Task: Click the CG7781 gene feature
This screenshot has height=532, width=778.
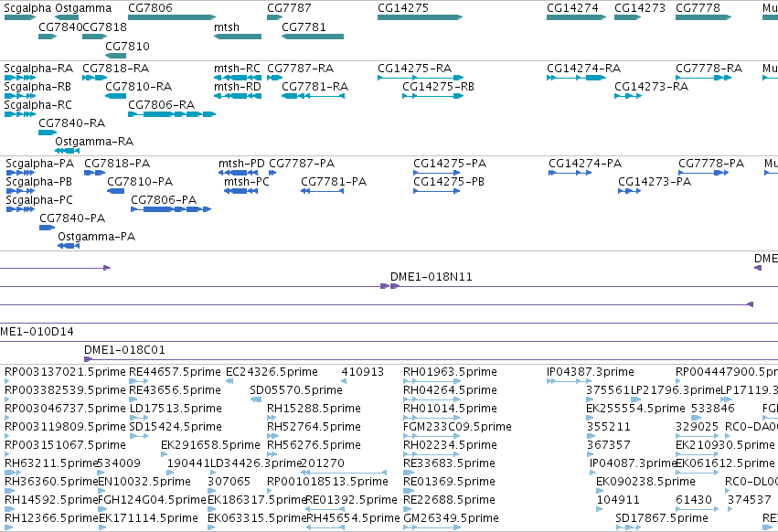Action: pos(313,37)
